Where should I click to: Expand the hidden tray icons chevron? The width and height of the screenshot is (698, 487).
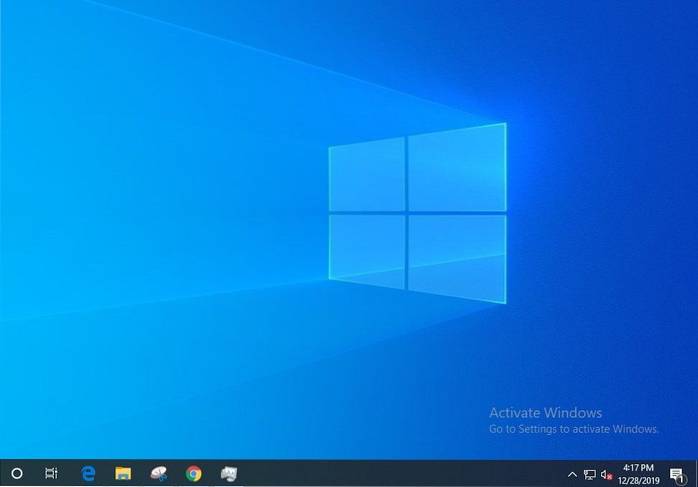(572, 474)
